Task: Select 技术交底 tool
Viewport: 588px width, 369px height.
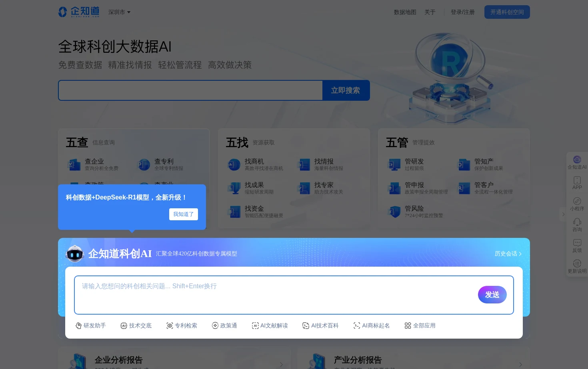Action: [x=136, y=326]
